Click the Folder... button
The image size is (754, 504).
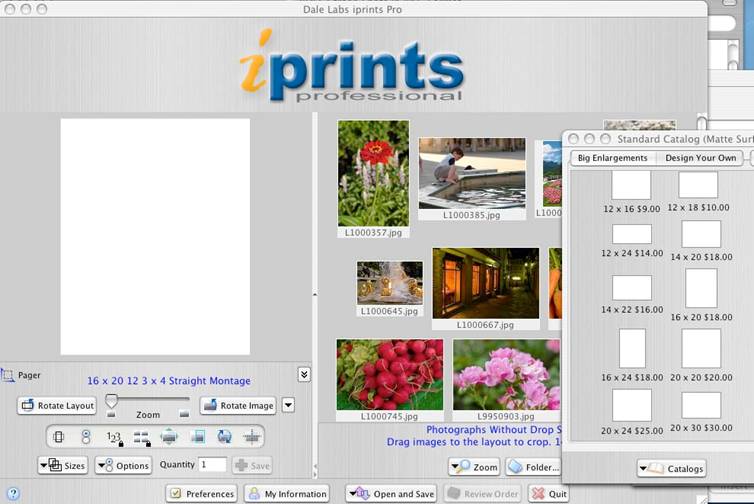533,466
